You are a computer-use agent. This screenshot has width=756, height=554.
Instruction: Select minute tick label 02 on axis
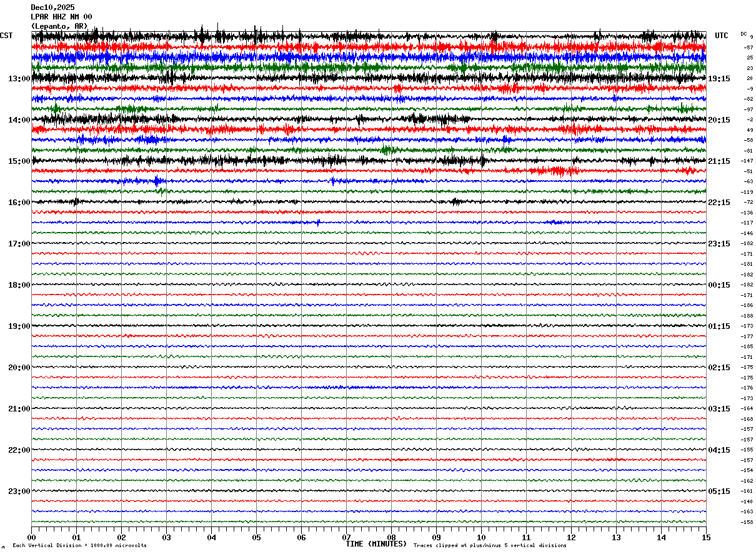[x=121, y=537]
